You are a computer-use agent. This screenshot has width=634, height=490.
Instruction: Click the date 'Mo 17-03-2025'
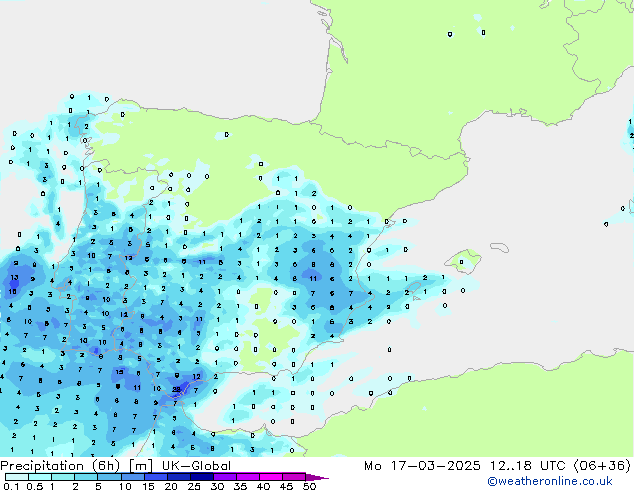(422, 466)
